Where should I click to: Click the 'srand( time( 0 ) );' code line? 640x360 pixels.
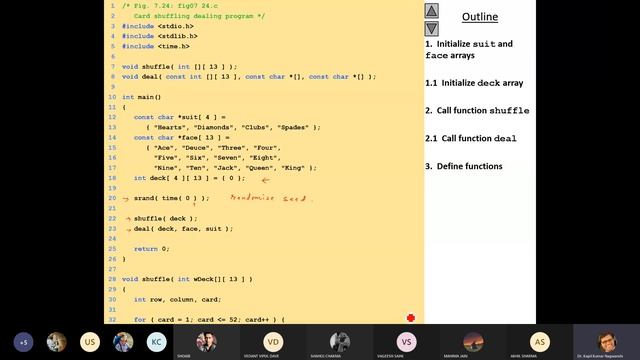click(x=171, y=198)
